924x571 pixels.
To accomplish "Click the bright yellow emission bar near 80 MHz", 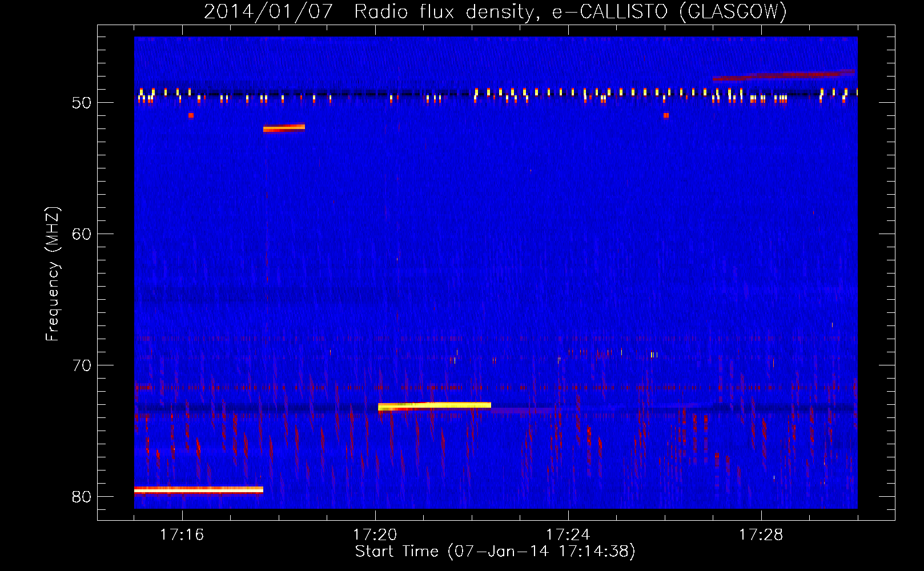I will (199, 489).
